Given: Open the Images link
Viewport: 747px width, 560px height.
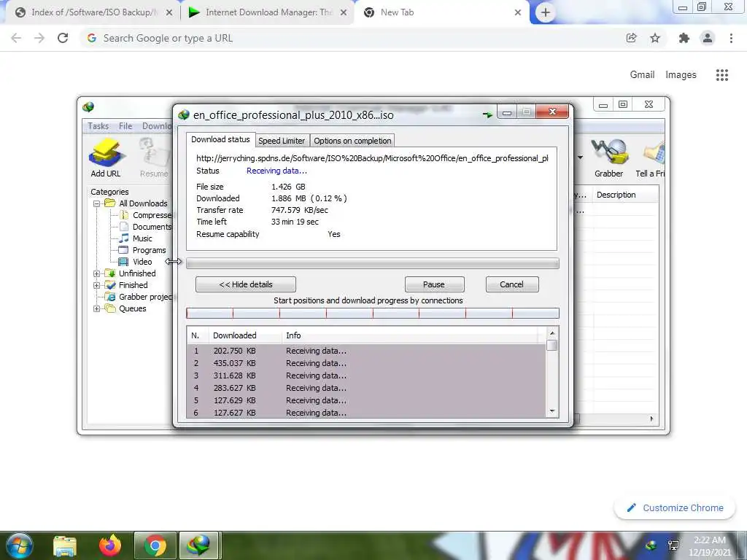Looking at the screenshot, I should [681, 75].
